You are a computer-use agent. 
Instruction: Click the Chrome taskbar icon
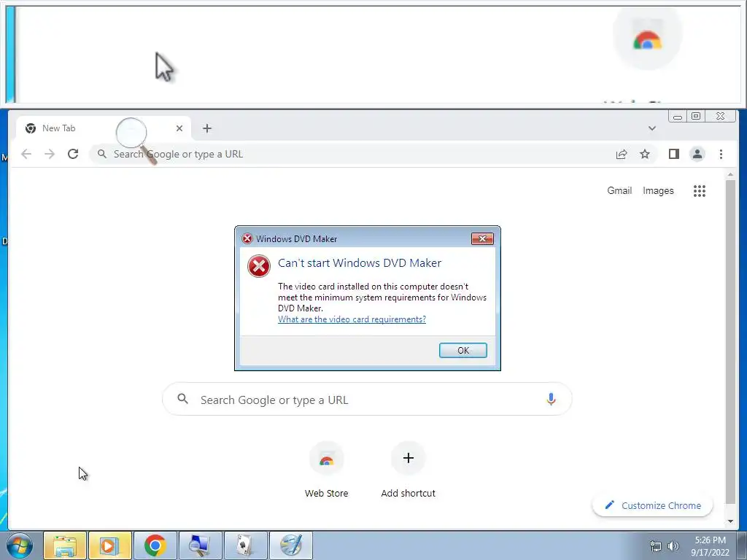click(x=155, y=545)
